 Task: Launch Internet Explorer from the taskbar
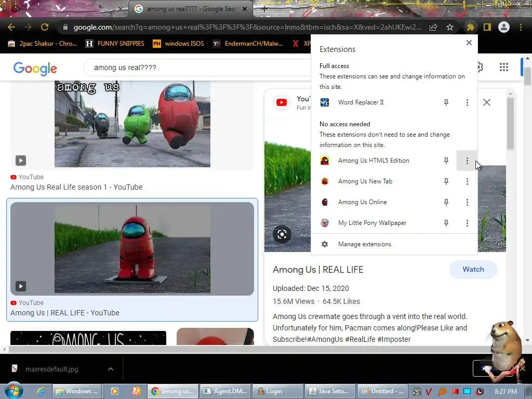(x=41, y=391)
